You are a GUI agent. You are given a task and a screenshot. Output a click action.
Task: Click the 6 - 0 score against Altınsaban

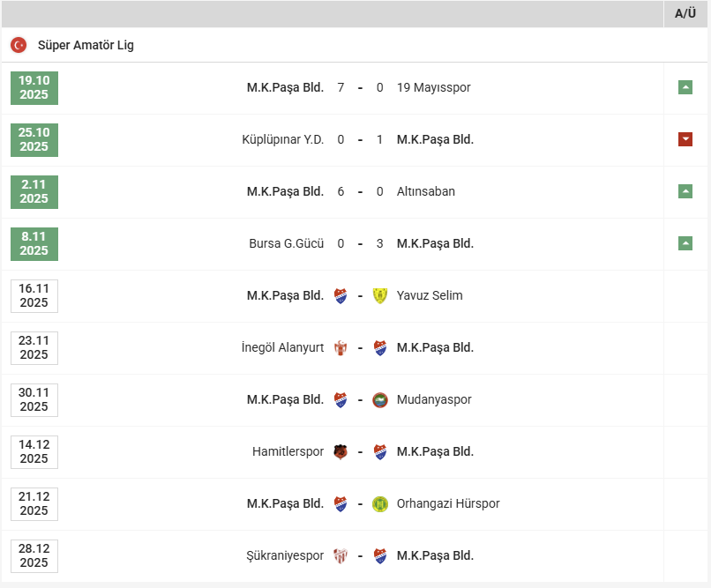[360, 191]
